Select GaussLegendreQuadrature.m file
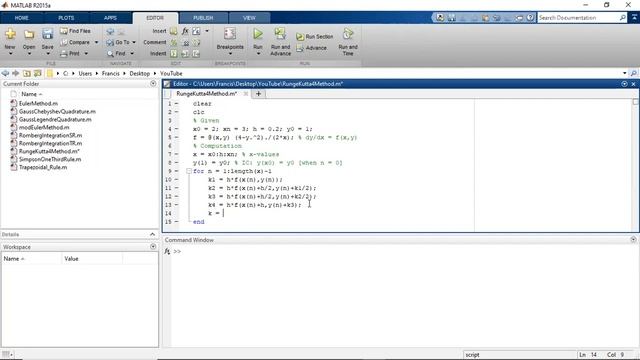This screenshot has width=640, height=360. coord(55,120)
